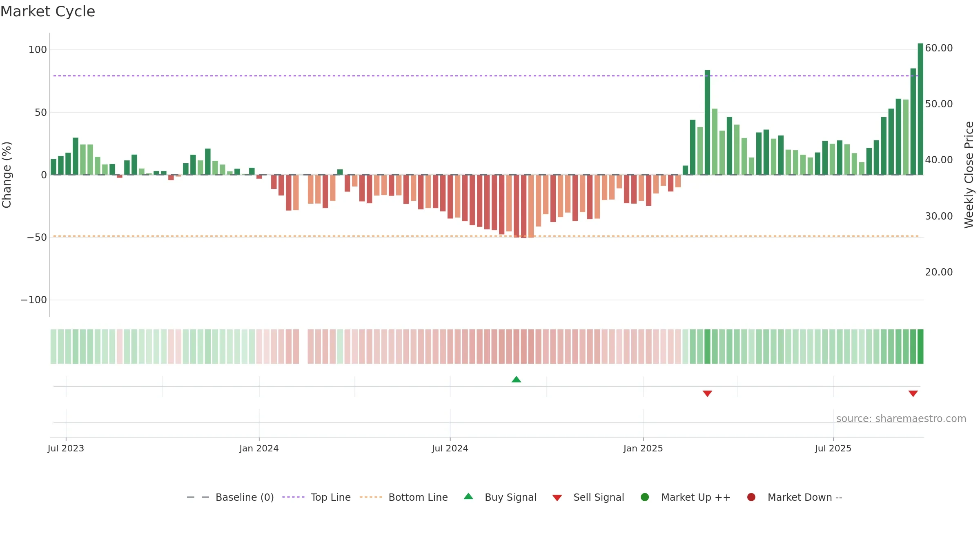This screenshot has width=980, height=551.
Task: Toggle Buy Signal legend entry
Action: click(x=500, y=497)
